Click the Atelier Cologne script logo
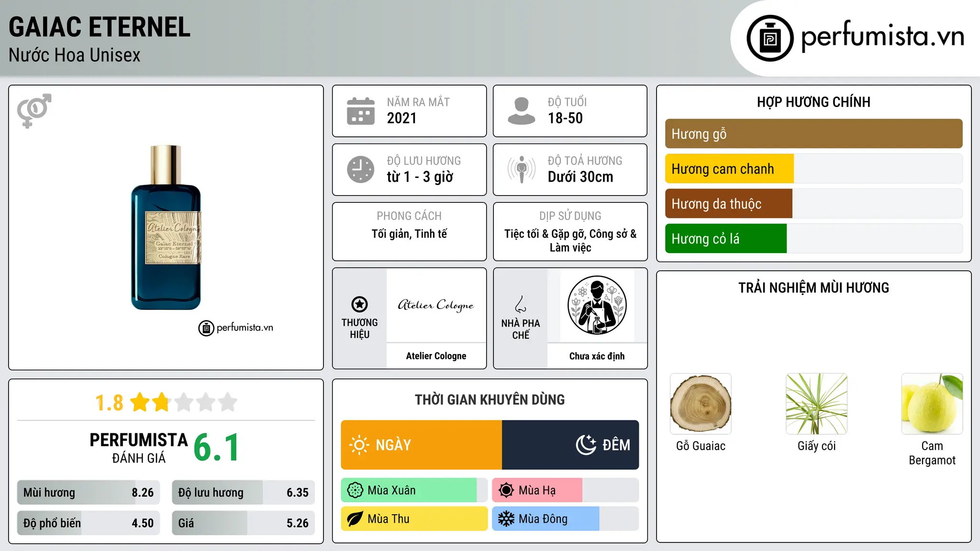 (x=436, y=305)
